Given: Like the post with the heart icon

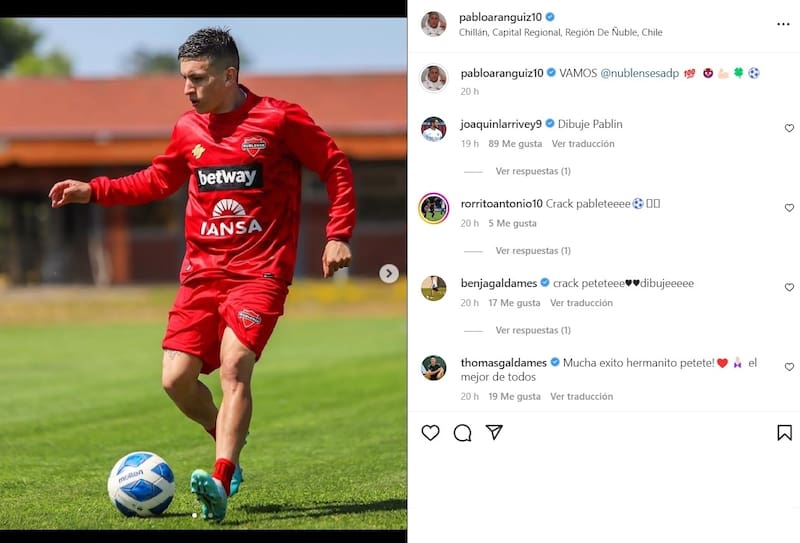Looking at the screenshot, I should pos(430,433).
